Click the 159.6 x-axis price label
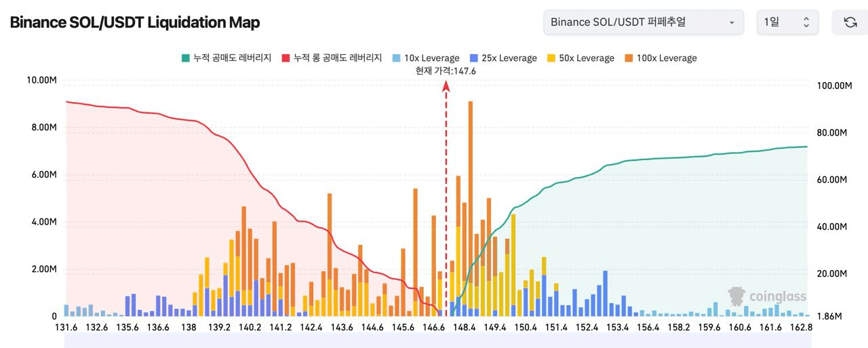The image size is (868, 348). (709, 327)
